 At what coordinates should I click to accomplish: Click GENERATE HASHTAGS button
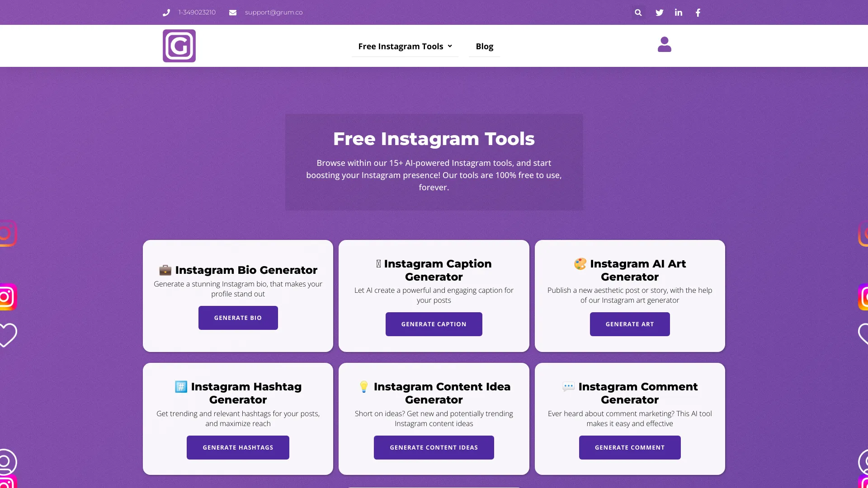click(238, 447)
